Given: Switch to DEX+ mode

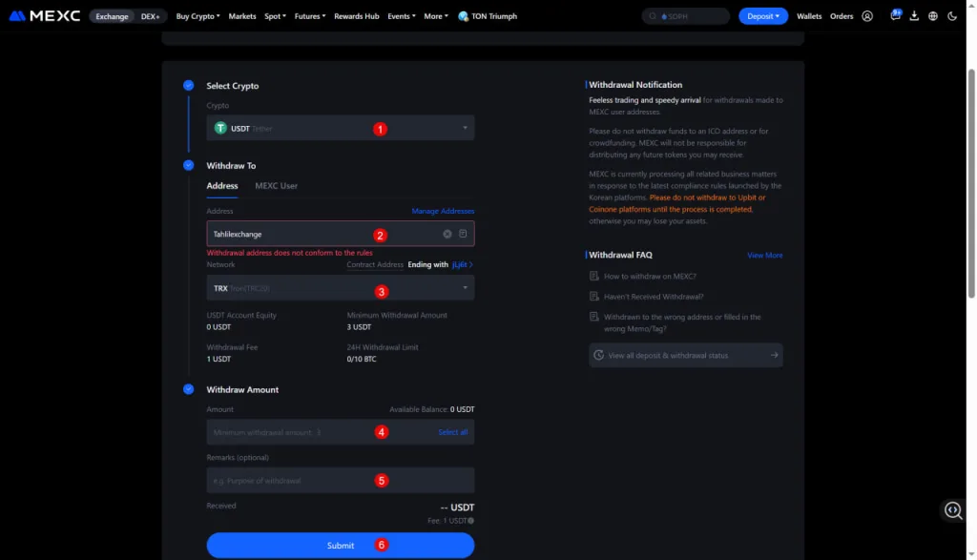Looking at the screenshot, I should coord(150,16).
